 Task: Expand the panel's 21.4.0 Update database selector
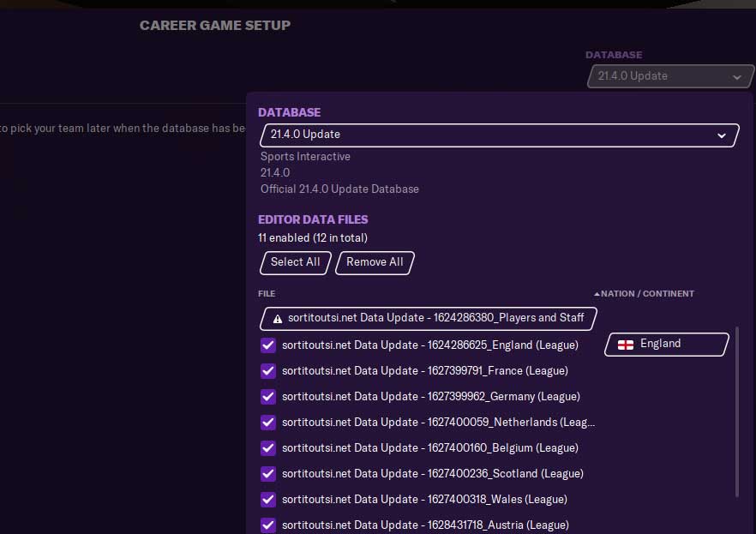pos(499,135)
